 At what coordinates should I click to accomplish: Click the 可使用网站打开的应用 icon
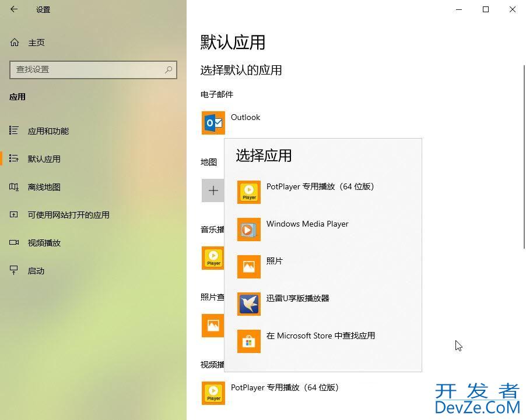14,214
